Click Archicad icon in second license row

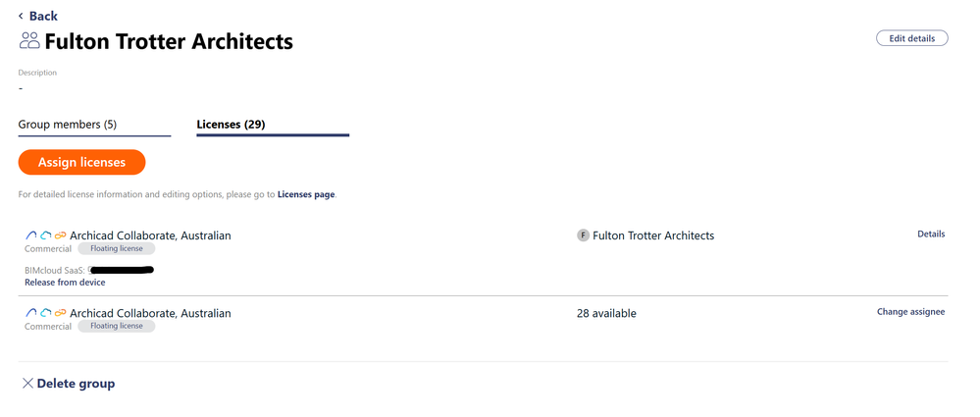click(31, 313)
